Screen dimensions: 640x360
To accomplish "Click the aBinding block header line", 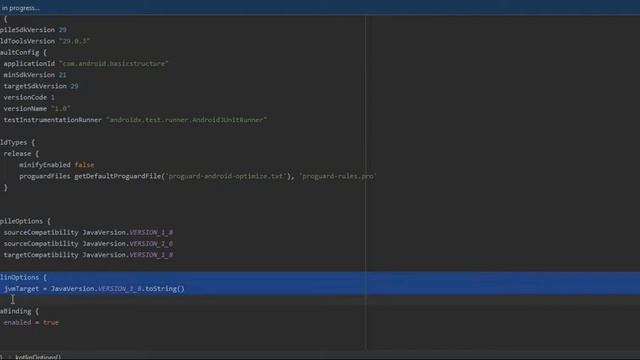I will (20, 311).
